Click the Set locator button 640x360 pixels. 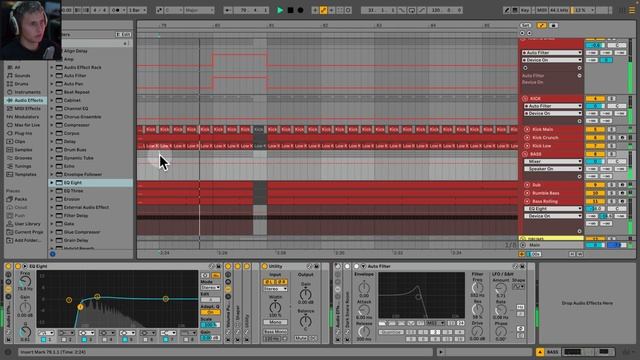tap(526, 25)
